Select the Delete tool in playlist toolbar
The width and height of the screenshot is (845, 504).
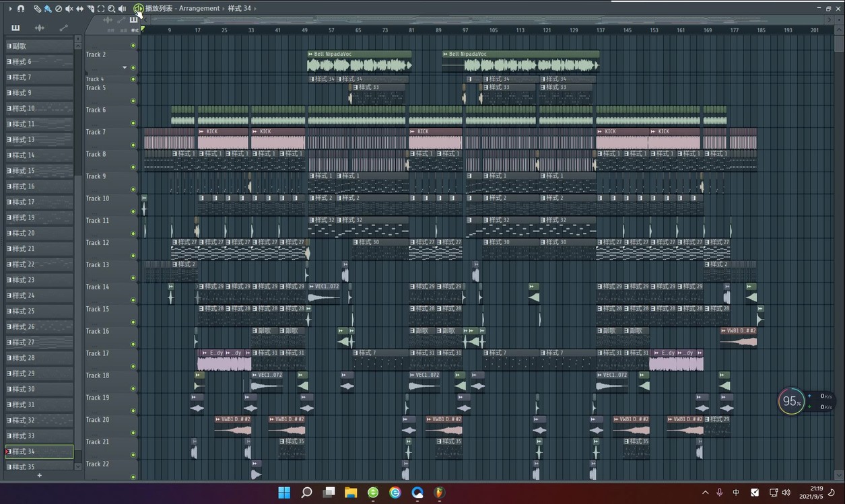point(59,9)
